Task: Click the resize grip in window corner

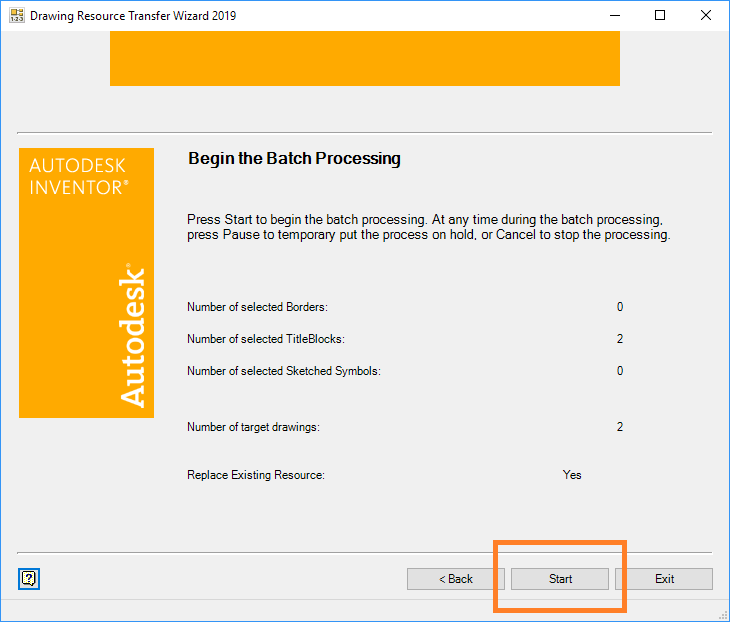Action: (723, 615)
